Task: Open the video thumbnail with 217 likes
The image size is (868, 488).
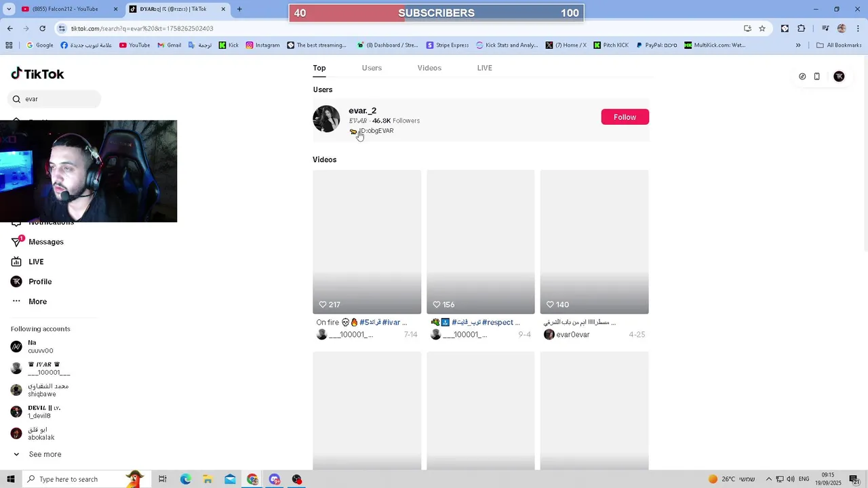Action: click(367, 242)
